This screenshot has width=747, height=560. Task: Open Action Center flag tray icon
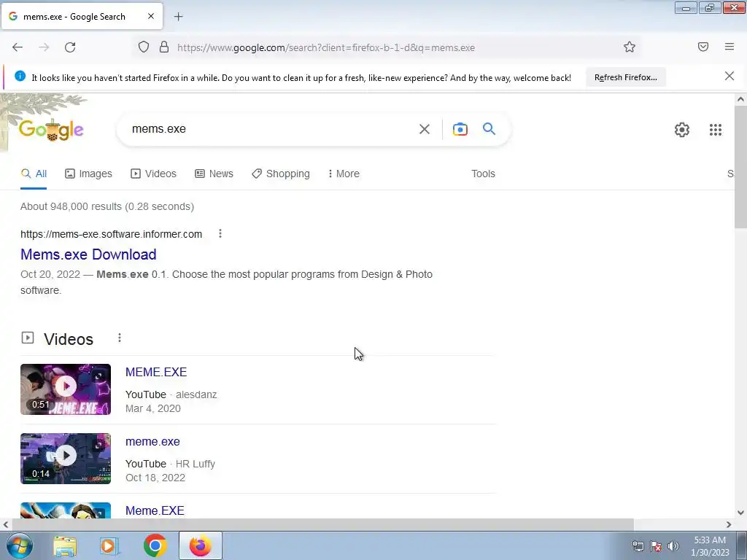656,546
